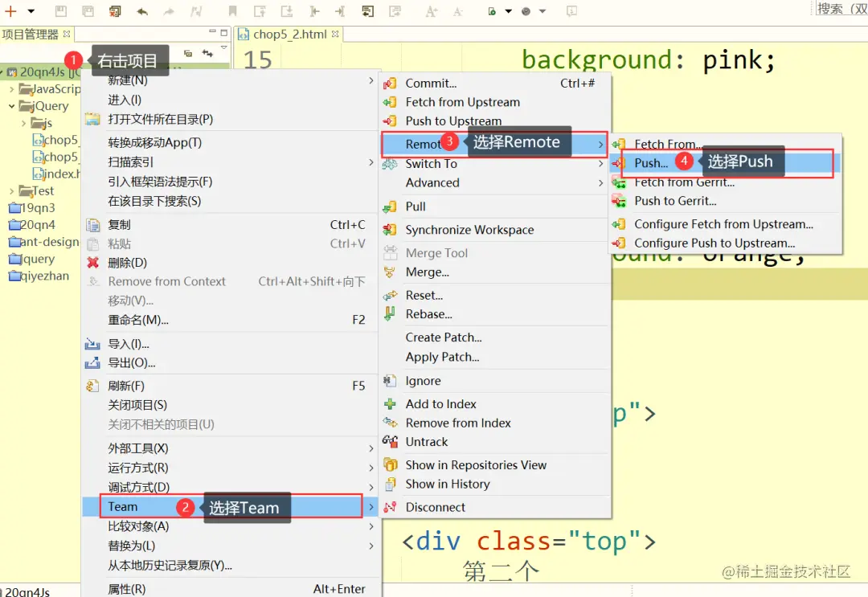Close the chop5_2.html editor tab
Image resolution: width=868 pixels, height=597 pixels.
(x=335, y=34)
